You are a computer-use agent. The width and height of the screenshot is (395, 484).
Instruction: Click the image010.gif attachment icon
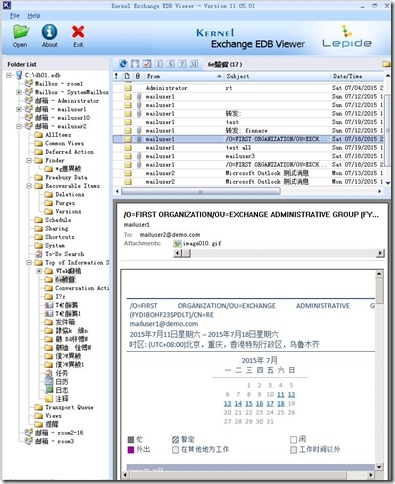[x=177, y=244]
